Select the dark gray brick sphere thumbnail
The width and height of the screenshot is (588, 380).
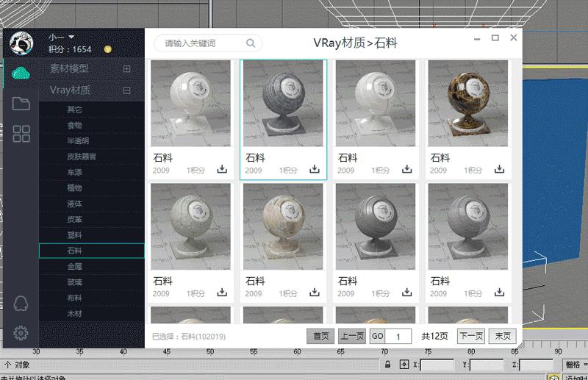[x=283, y=103]
